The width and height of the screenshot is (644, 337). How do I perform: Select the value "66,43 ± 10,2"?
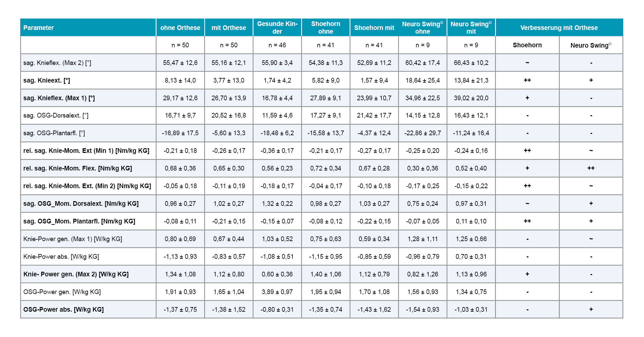[x=471, y=63]
